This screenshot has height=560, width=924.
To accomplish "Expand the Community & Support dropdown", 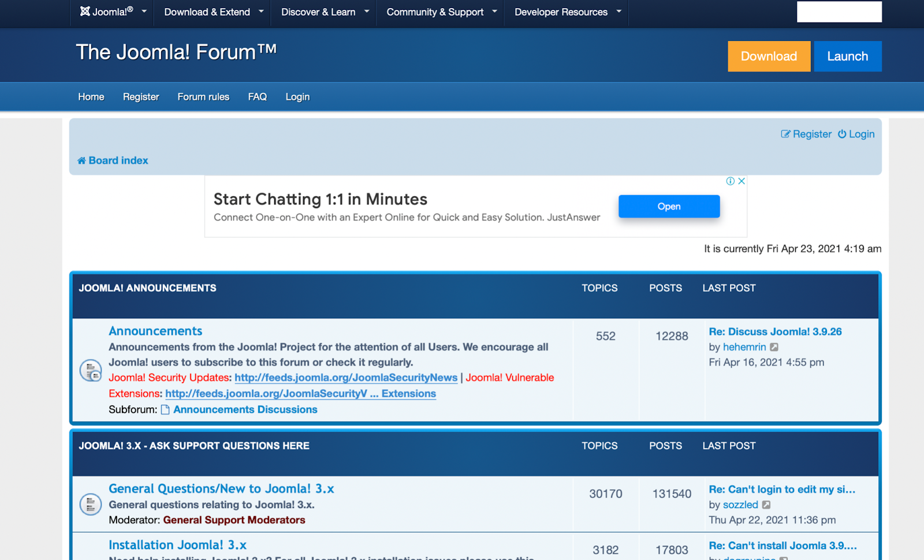I will 494,11.
